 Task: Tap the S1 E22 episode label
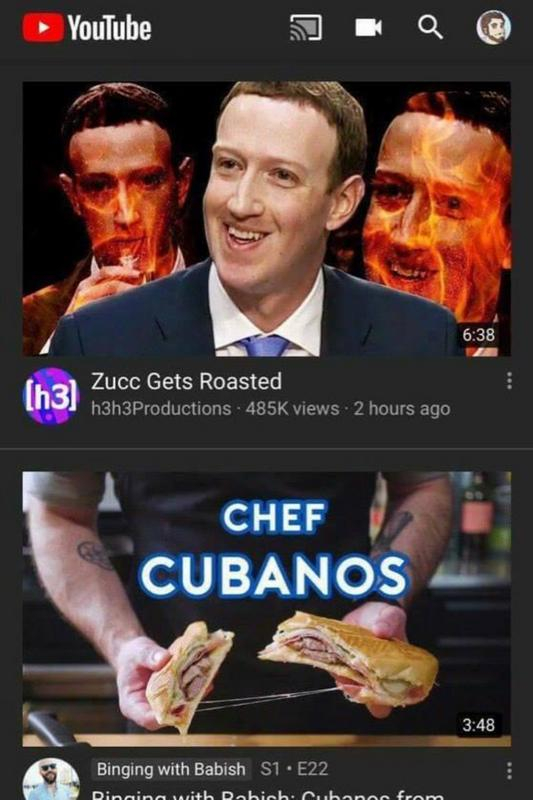click(294, 769)
